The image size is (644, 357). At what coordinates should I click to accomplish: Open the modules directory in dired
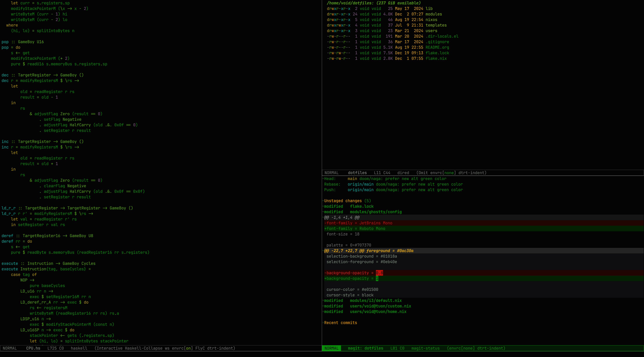pyautogui.click(x=433, y=14)
